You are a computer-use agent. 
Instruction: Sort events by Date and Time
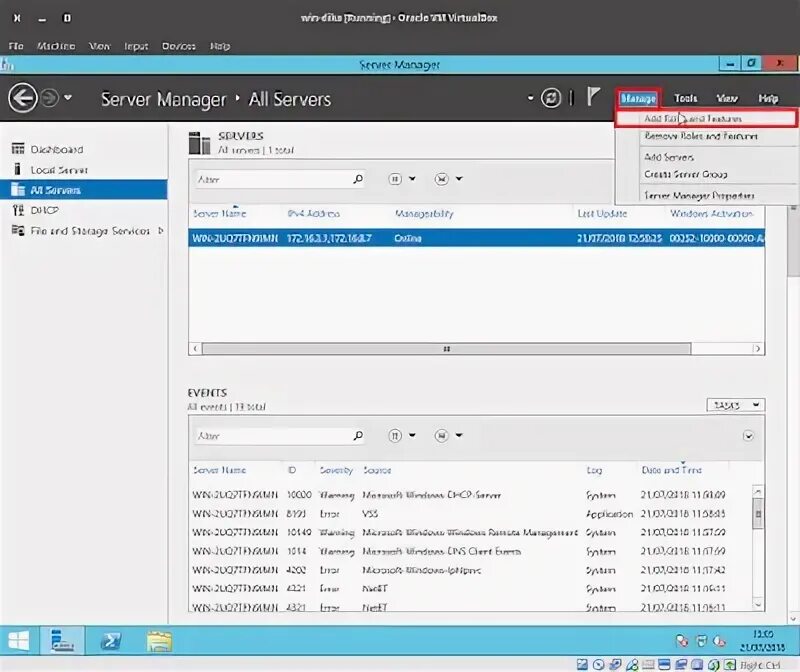(671, 470)
